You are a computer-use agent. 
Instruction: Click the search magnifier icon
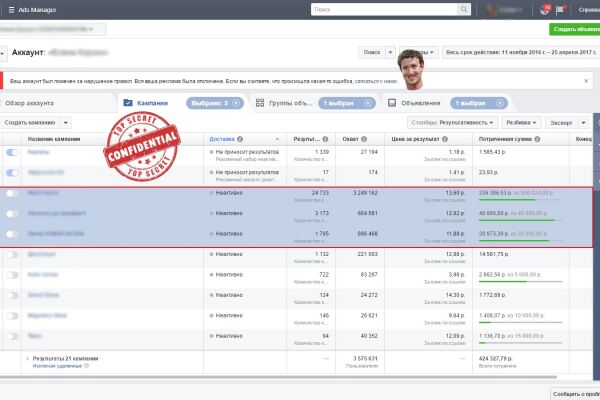point(463,10)
